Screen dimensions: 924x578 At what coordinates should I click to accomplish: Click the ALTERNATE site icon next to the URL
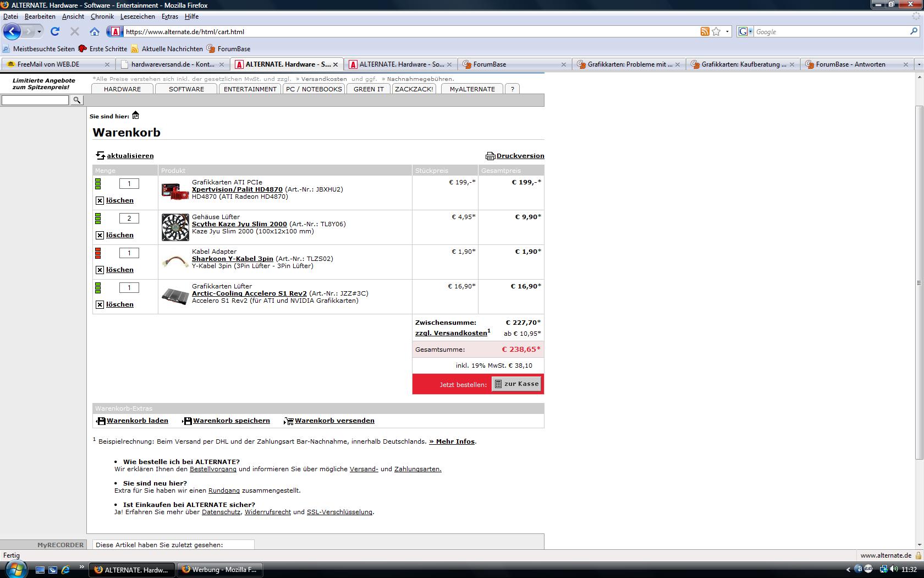[x=114, y=31]
